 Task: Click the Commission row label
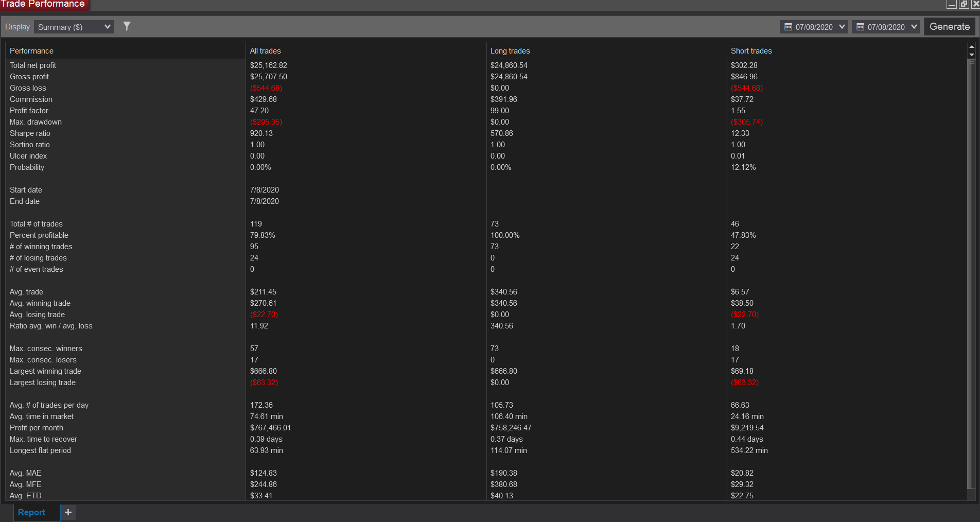(x=31, y=99)
